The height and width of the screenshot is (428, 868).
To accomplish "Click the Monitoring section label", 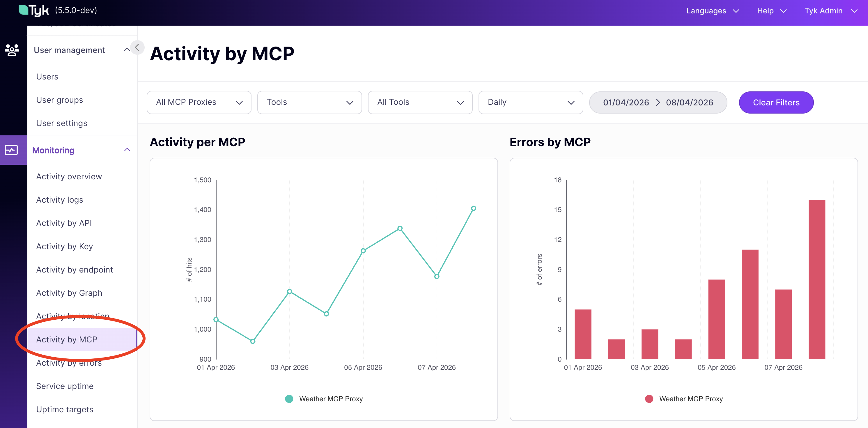I will [53, 150].
